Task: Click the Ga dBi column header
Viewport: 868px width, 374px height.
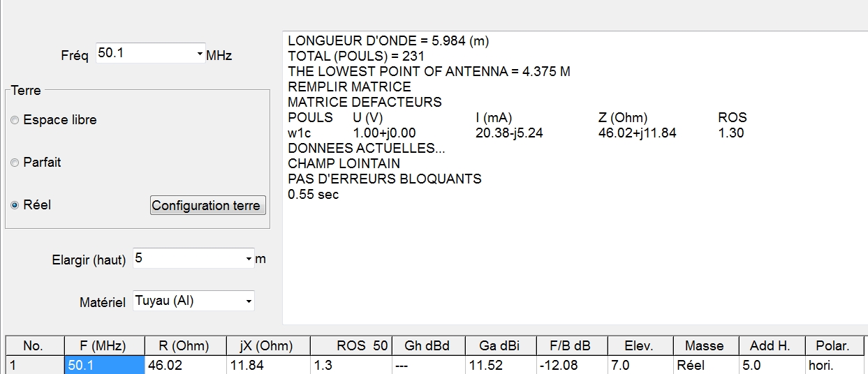Action: point(501,345)
